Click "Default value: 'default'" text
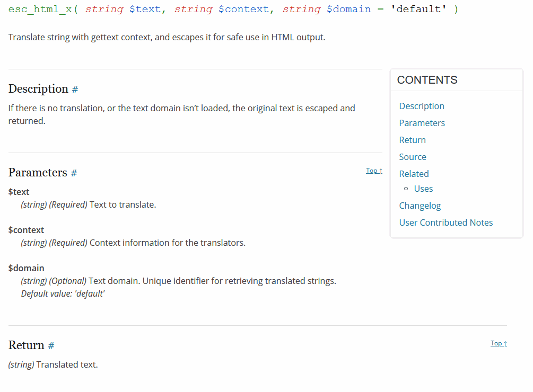The height and width of the screenshot is (392, 533). pyautogui.click(x=63, y=293)
